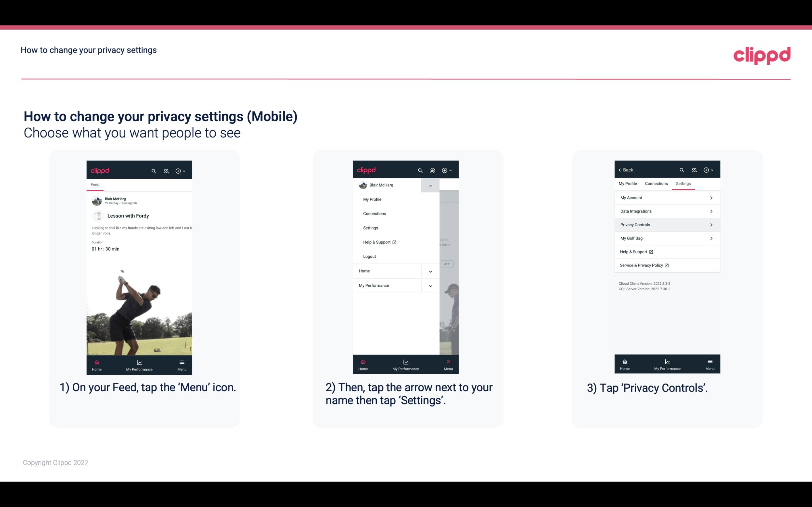Toggle the Connections tab view
This screenshot has height=507, width=812.
pyautogui.click(x=655, y=183)
